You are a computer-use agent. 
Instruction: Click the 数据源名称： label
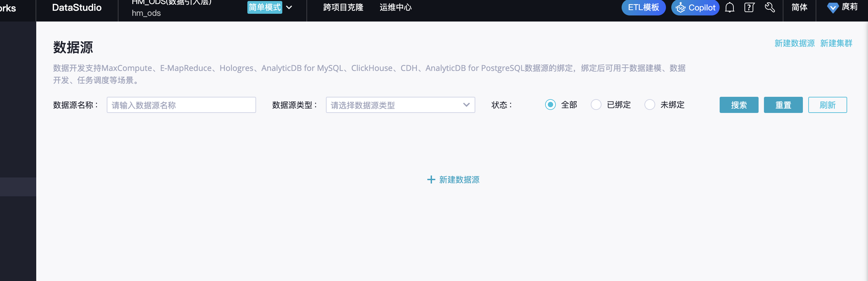tap(76, 105)
